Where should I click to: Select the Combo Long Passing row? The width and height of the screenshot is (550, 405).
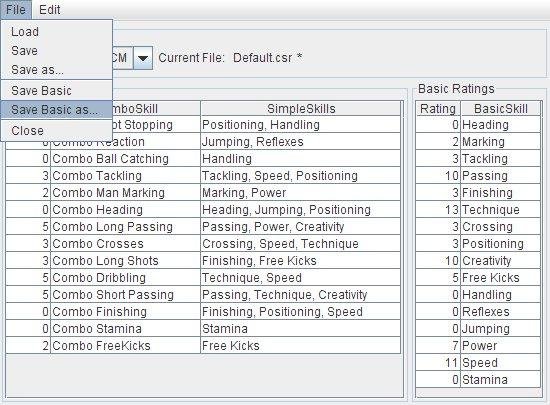203,227
